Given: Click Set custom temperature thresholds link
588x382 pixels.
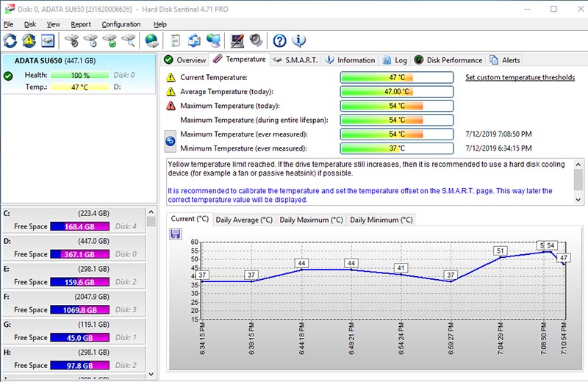Looking at the screenshot, I should [x=520, y=78].
